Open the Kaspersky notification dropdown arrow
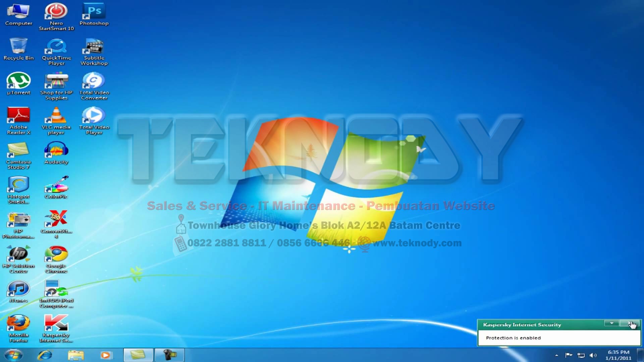This screenshot has height=362, width=644. [611, 323]
